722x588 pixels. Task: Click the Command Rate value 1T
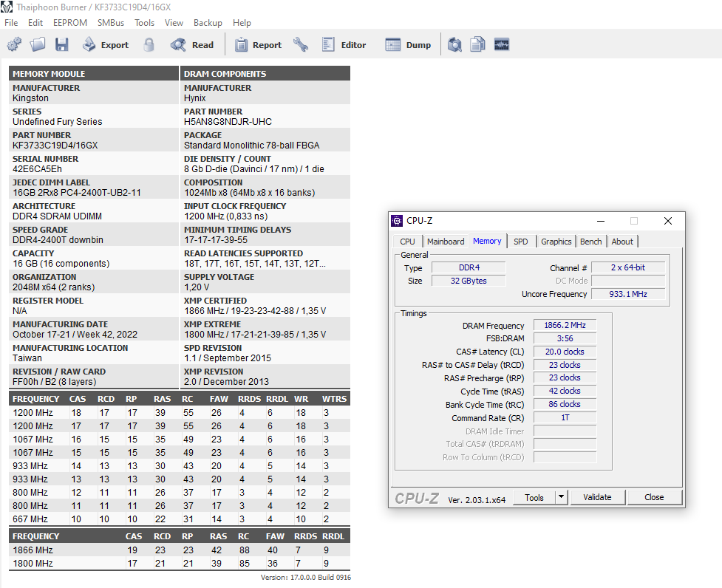pyautogui.click(x=565, y=418)
